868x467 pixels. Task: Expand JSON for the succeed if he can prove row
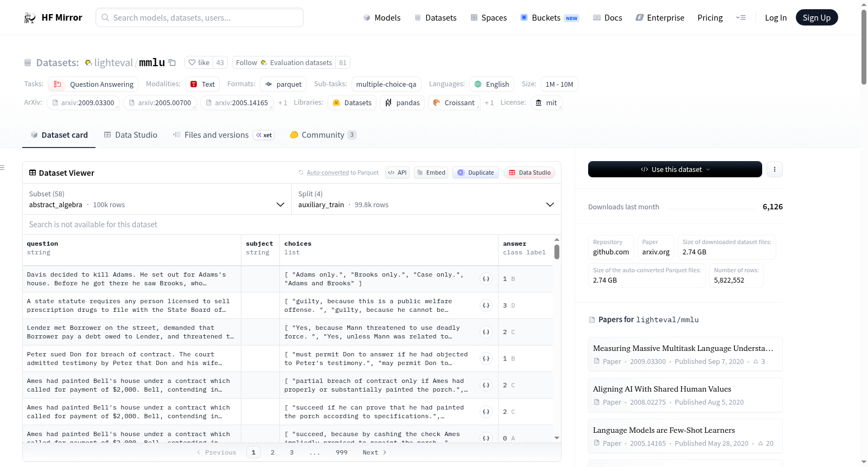tap(486, 412)
